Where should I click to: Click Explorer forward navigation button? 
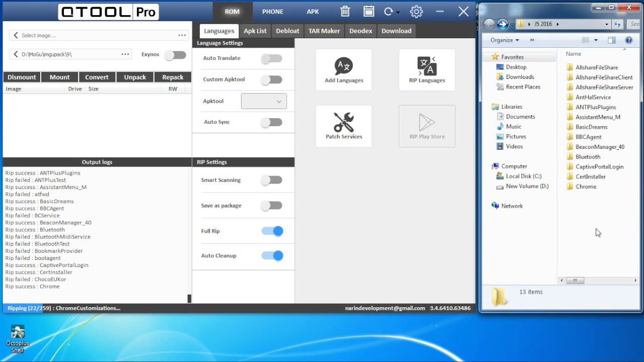[x=502, y=24]
